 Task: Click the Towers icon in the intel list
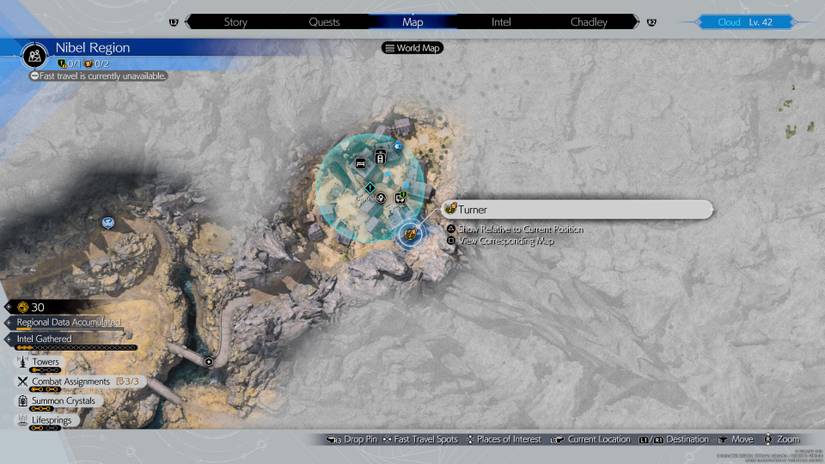tap(23, 362)
